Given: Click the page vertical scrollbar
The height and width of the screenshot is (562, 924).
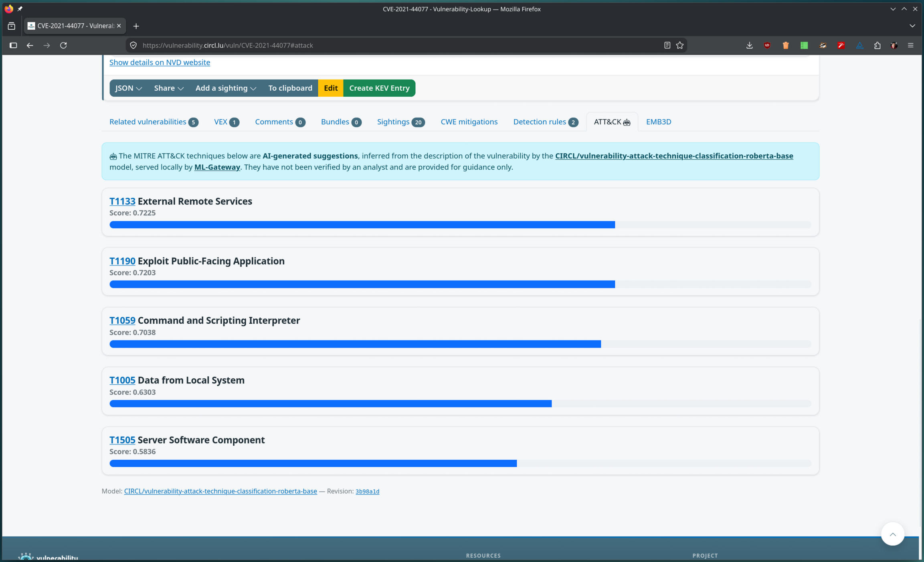Looking at the screenshot, I should [x=920, y=423].
